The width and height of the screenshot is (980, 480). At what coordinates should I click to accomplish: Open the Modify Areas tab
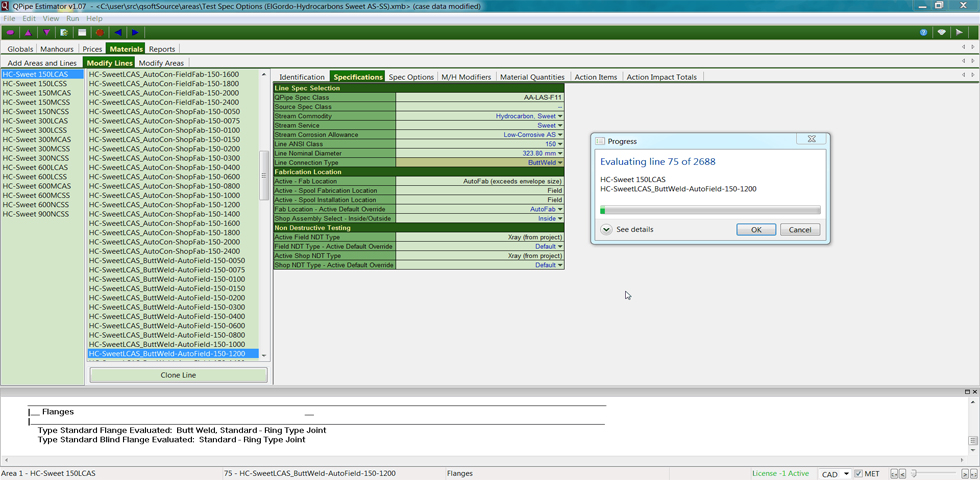pyautogui.click(x=161, y=63)
